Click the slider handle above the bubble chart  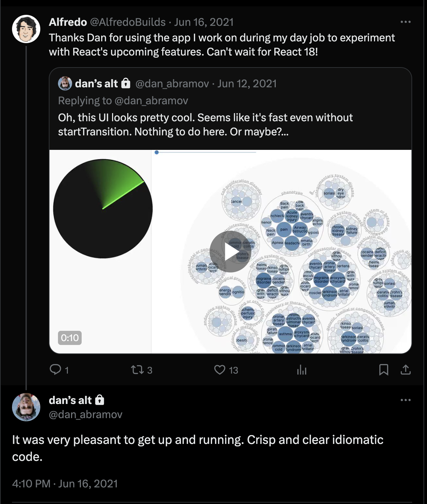(157, 152)
